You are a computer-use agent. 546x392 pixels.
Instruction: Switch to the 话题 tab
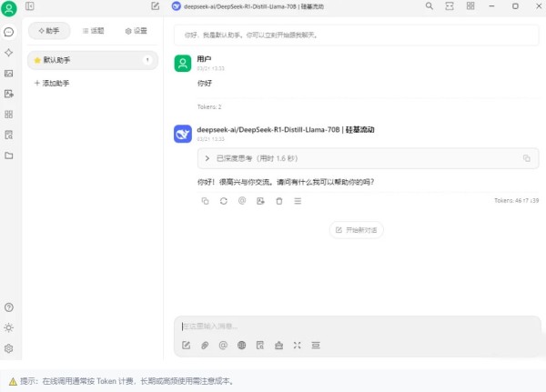tap(93, 31)
